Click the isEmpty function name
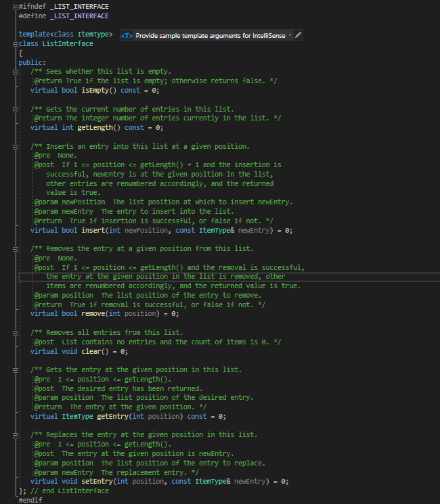Image resolution: width=440 pixels, height=504 pixels. [95, 91]
